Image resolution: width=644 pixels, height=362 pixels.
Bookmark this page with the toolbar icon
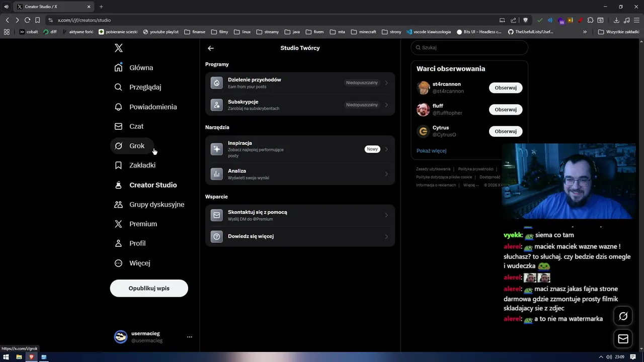click(38, 20)
